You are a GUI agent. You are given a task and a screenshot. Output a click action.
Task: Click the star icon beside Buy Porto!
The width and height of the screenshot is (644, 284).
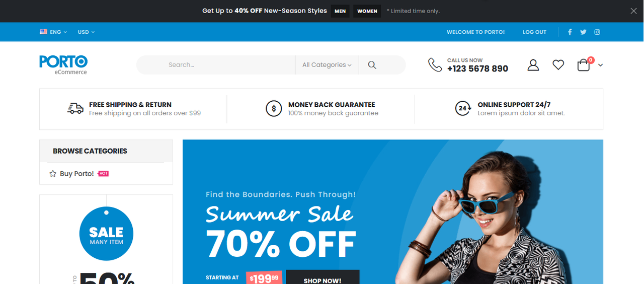pos(53,174)
